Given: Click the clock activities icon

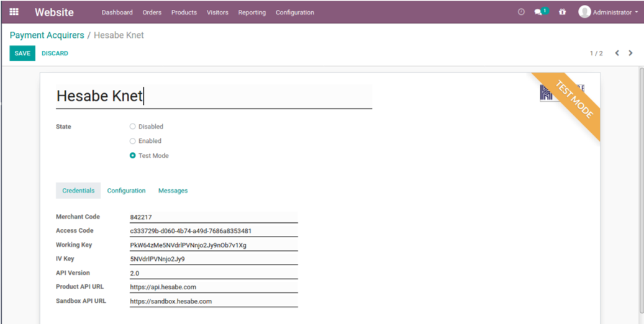Looking at the screenshot, I should (521, 12).
